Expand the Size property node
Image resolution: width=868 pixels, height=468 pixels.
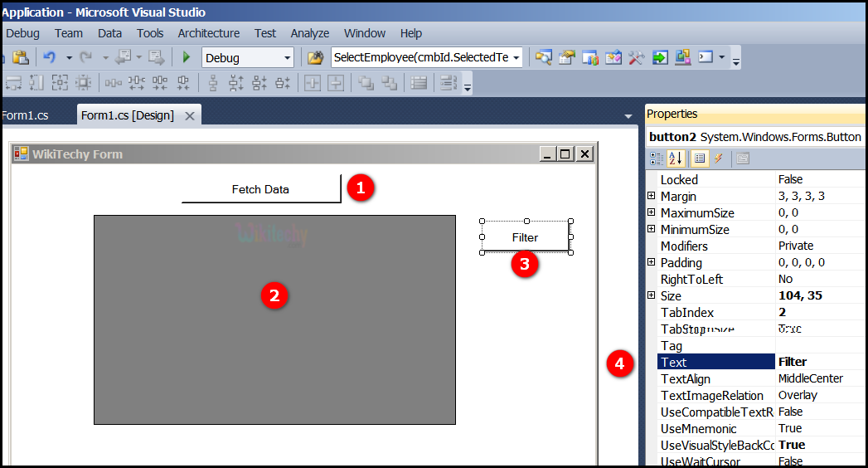click(x=652, y=295)
